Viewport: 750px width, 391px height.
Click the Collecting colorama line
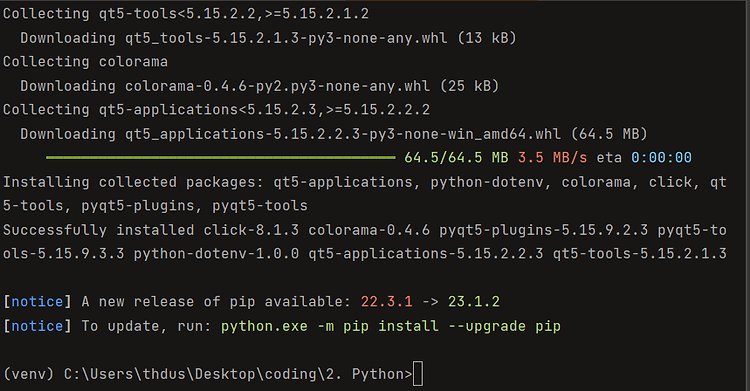point(85,62)
